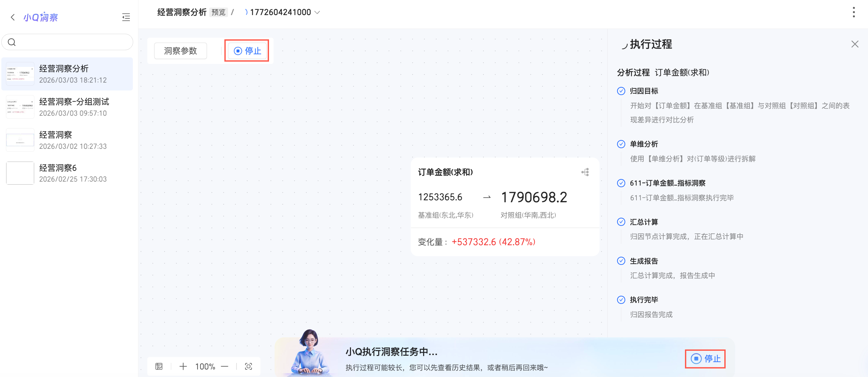Click the 洞察参数 button
This screenshot has height=377, width=868.
pyautogui.click(x=181, y=51)
